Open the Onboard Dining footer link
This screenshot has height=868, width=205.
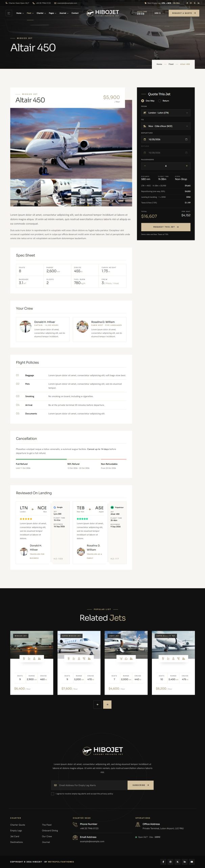click(x=50, y=830)
